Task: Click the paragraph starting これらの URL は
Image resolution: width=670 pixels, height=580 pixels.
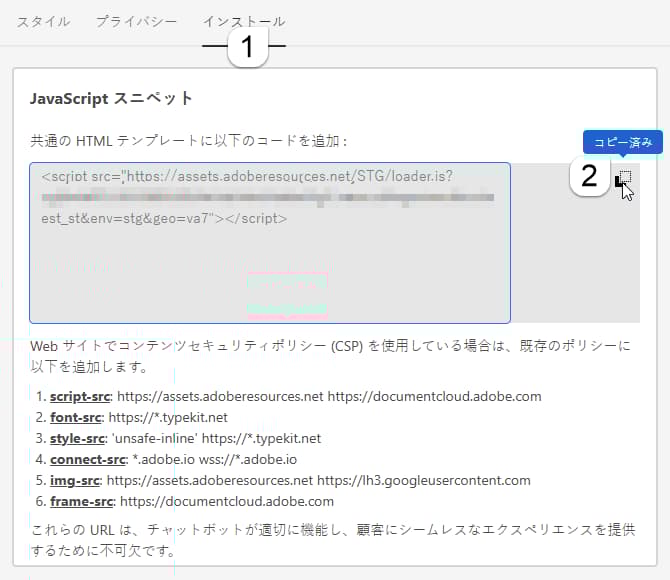Action: point(333,540)
